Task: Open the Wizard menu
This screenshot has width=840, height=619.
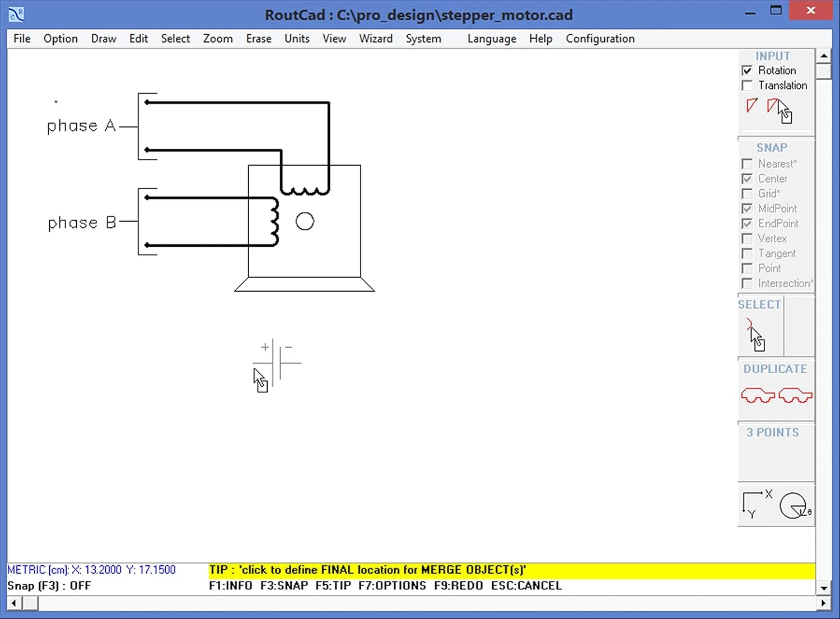Action: tap(376, 39)
